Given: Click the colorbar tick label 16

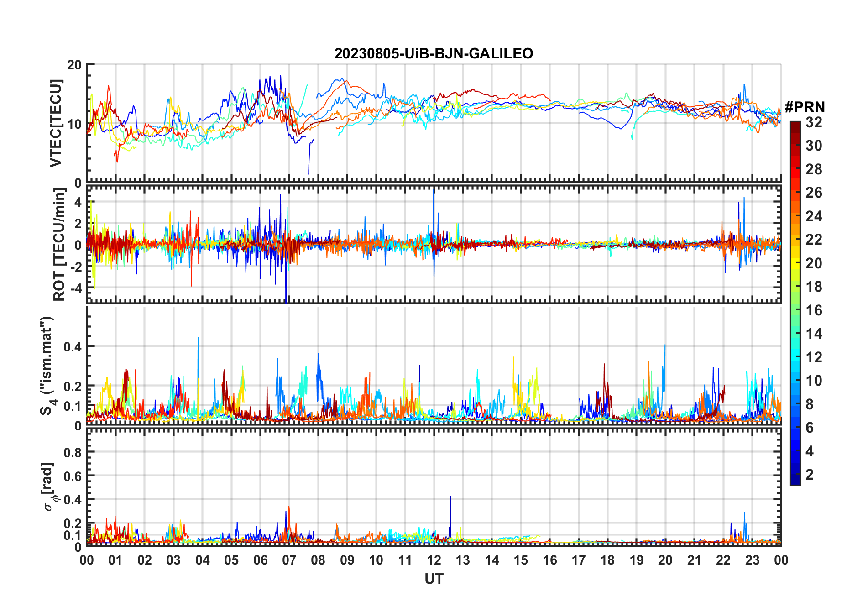Looking at the screenshot, I should tap(813, 310).
